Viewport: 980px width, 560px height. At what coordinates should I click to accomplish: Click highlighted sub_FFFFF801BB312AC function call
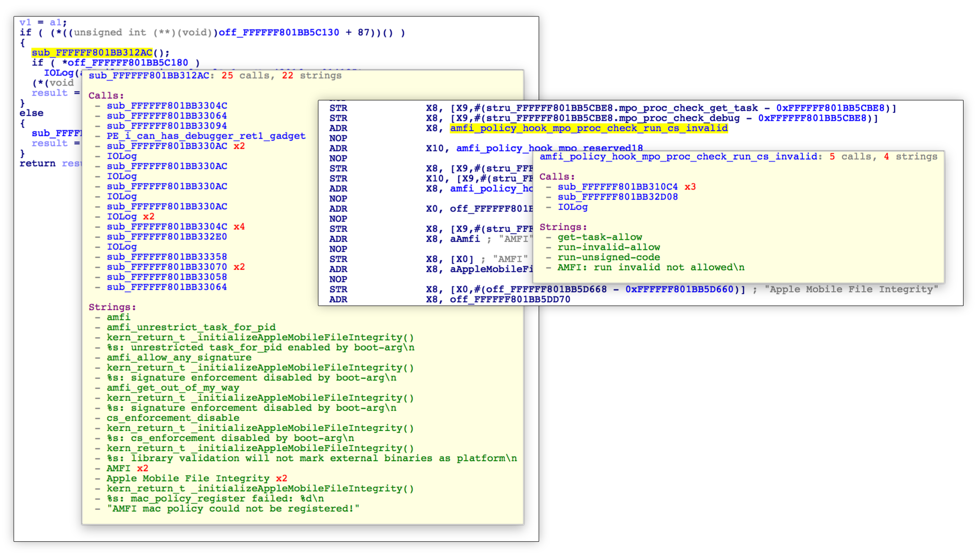(92, 53)
